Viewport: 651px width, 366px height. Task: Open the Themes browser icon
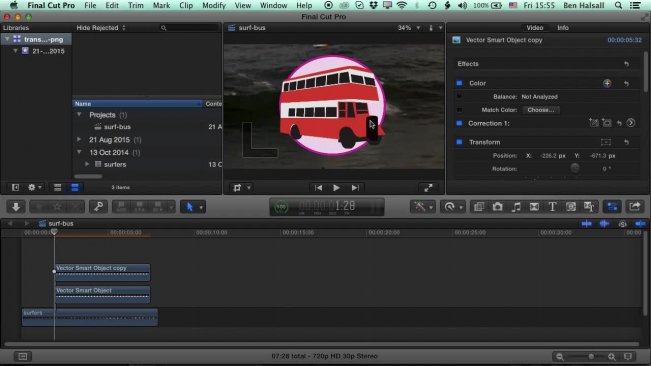pyautogui.click(x=589, y=207)
